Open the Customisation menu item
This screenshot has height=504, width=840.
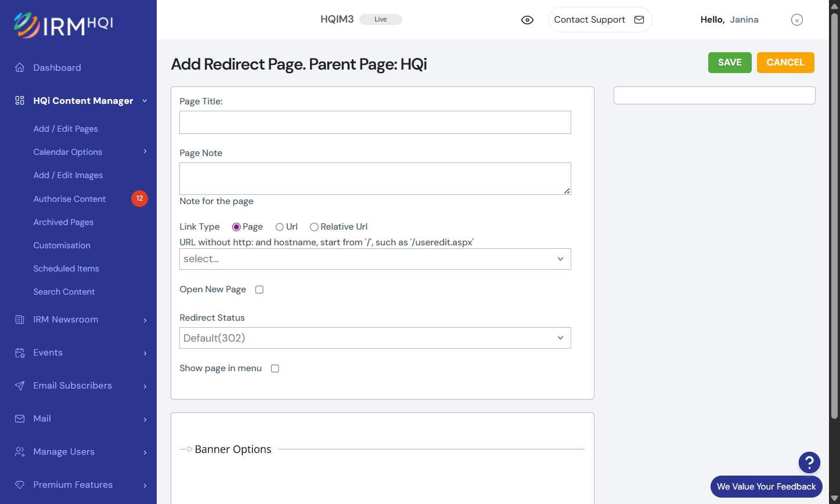[62, 245]
